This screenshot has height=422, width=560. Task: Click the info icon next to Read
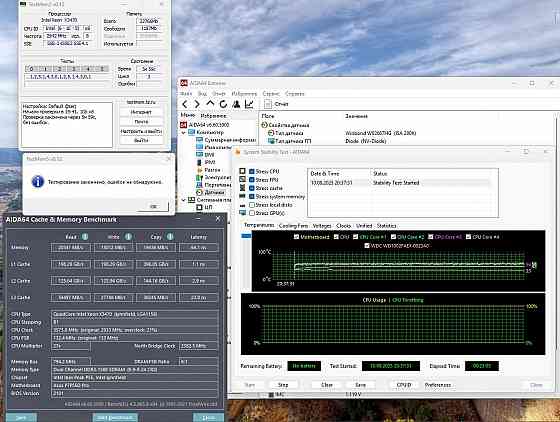pyautogui.click(x=85, y=236)
